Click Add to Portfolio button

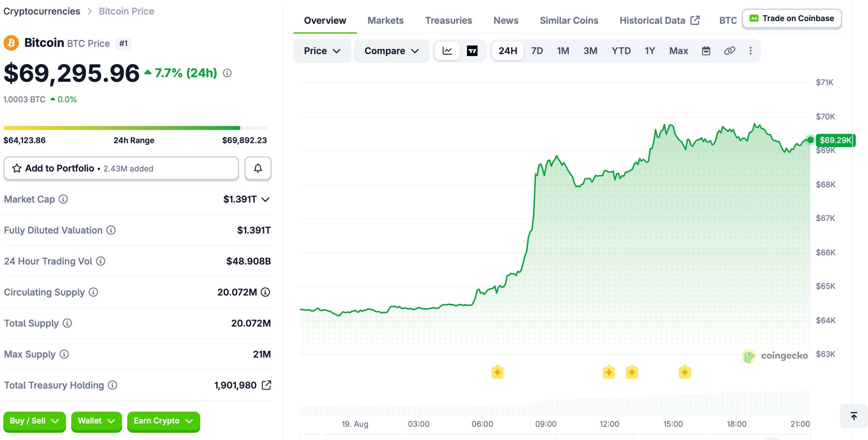click(x=121, y=168)
